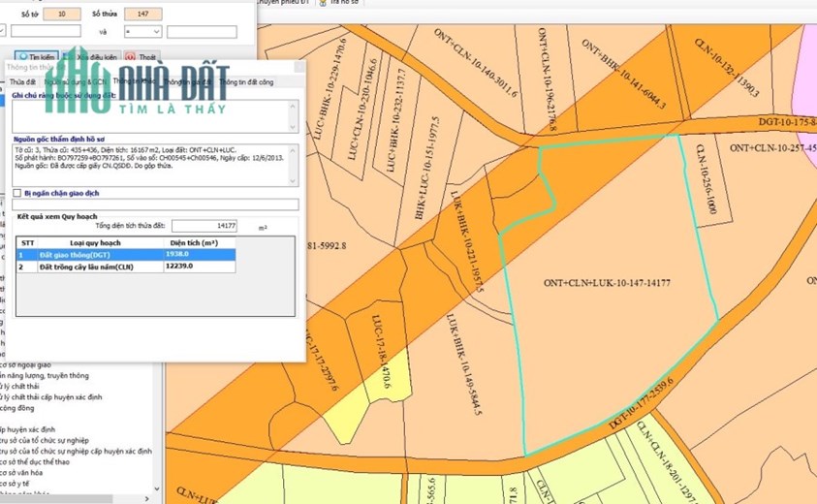Screen dimensions: 817x504
Task: Click the Tổng diện tích thửa đất field
Action: tap(204, 226)
